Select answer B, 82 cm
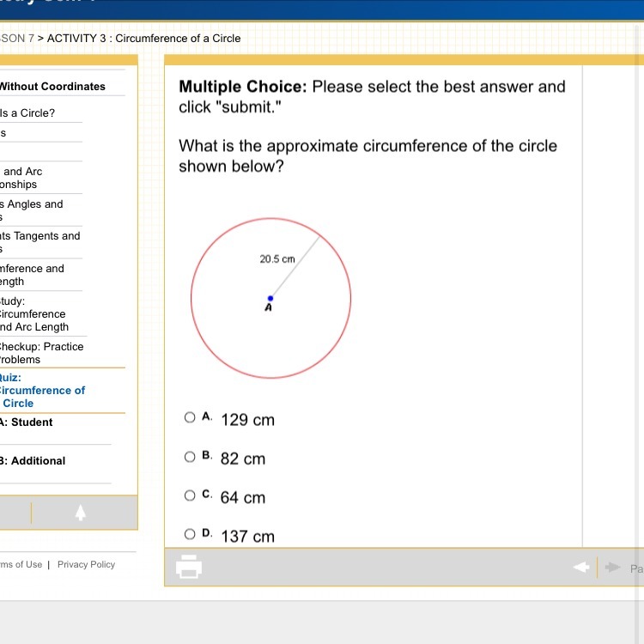The height and width of the screenshot is (644, 644). click(x=190, y=457)
